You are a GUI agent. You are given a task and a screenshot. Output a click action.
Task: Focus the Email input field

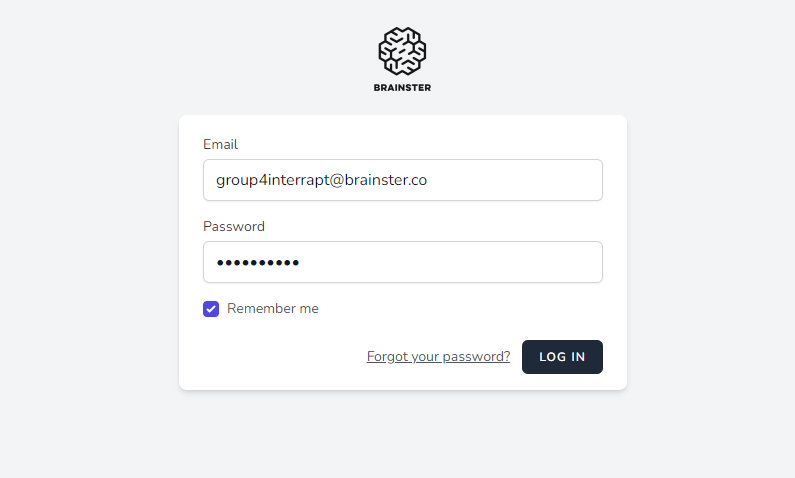click(x=402, y=180)
